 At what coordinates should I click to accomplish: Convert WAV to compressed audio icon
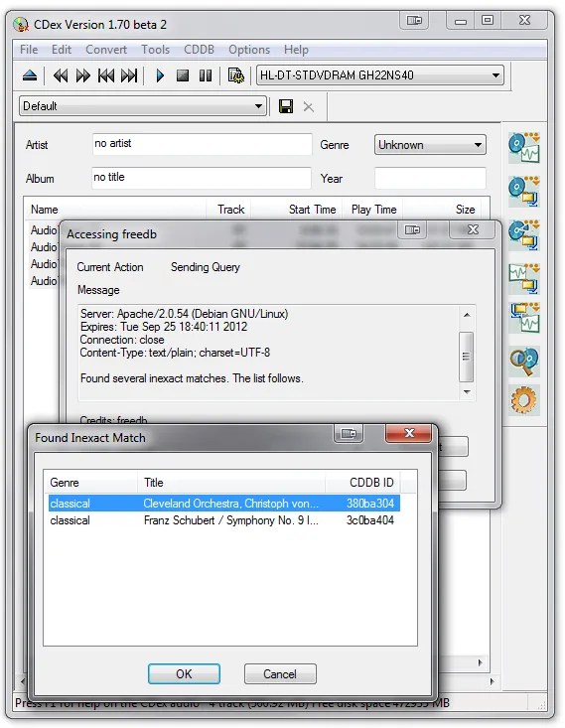524,278
